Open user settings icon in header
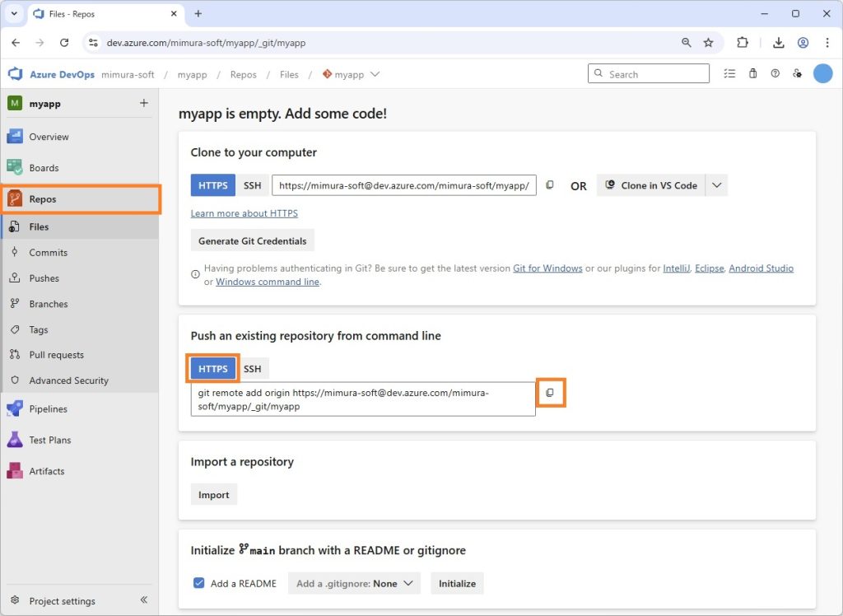 (797, 74)
